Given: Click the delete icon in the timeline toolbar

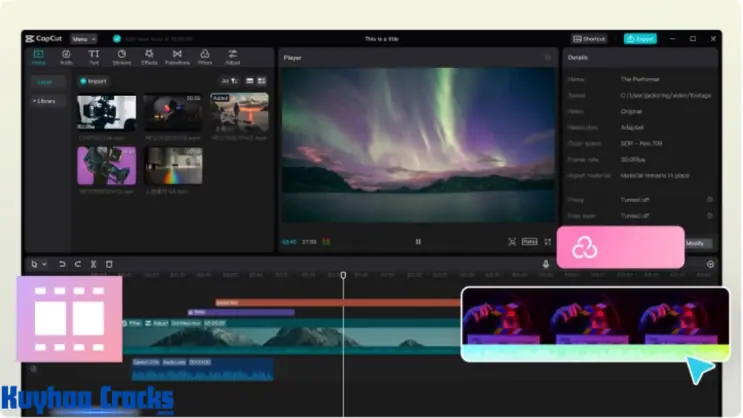Looking at the screenshot, I should click(x=109, y=264).
